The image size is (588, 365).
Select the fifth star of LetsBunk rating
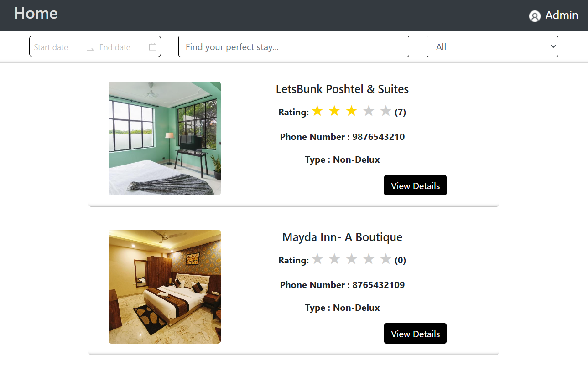click(386, 111)
